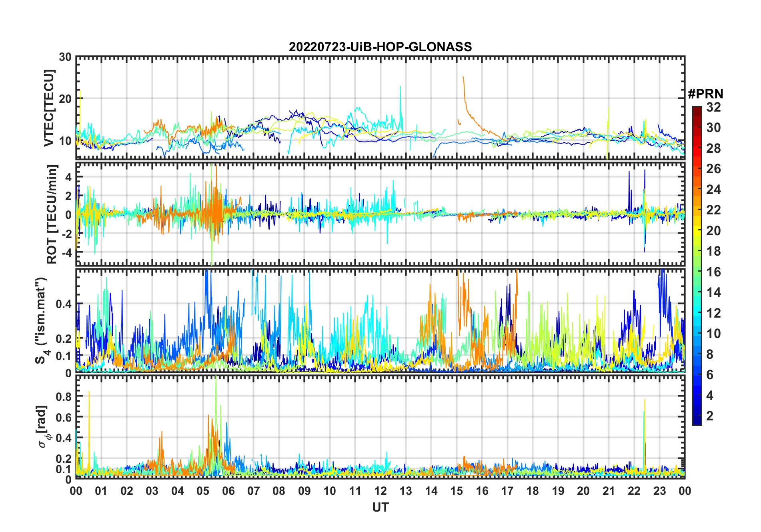Select sigma-phi axis tick label 0.6
This screenshot has width=761, height=532.
click(x=64, y=417)
